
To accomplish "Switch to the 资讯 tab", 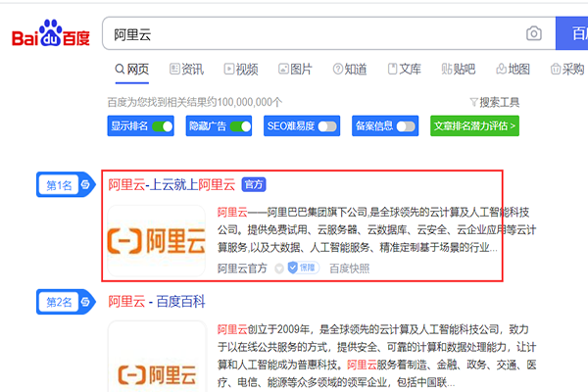I will click(186, 70).
